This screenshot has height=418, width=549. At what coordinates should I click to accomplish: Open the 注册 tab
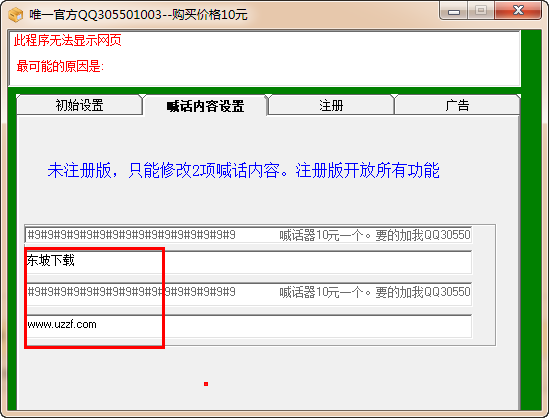tap(331, 105)
